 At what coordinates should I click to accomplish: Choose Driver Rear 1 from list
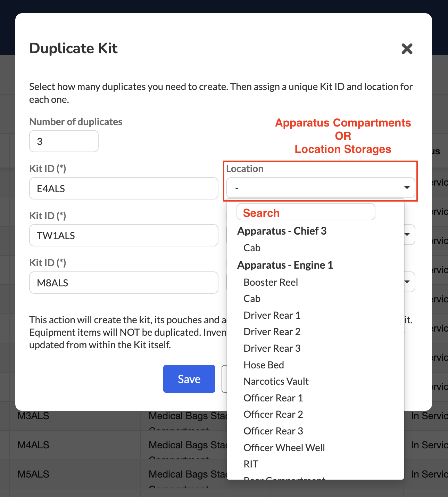click(x=272, y=315)
